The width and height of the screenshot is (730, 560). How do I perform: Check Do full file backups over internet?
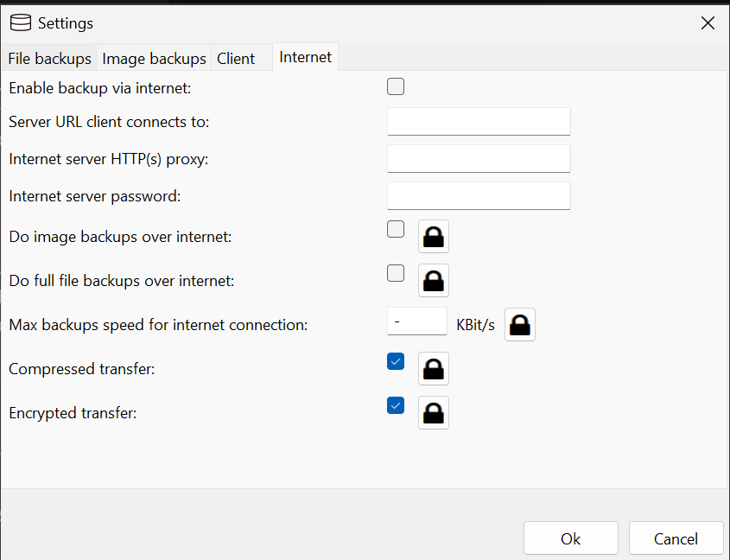click(396, 273)
